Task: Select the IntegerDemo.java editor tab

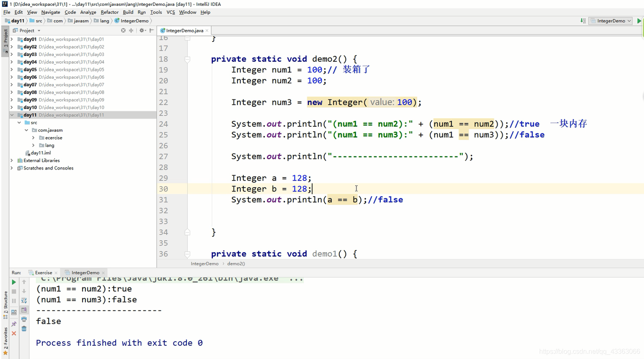Action: click(x=184, y=31)
